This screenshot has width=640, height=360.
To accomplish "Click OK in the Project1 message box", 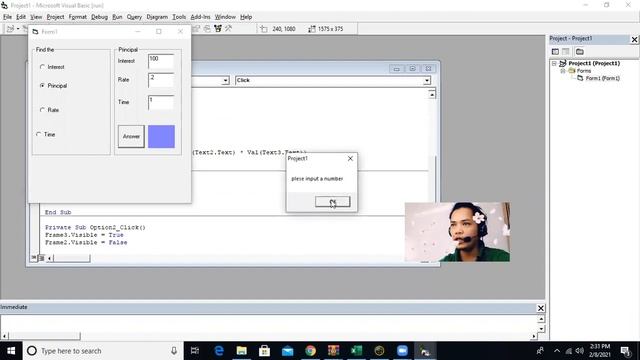I will tap(332, 202).
